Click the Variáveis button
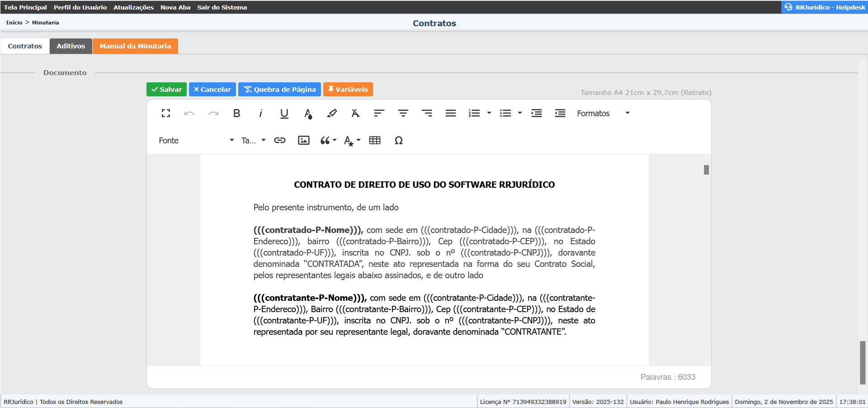This screenshot has height=408, width=868. coord(348,90)
